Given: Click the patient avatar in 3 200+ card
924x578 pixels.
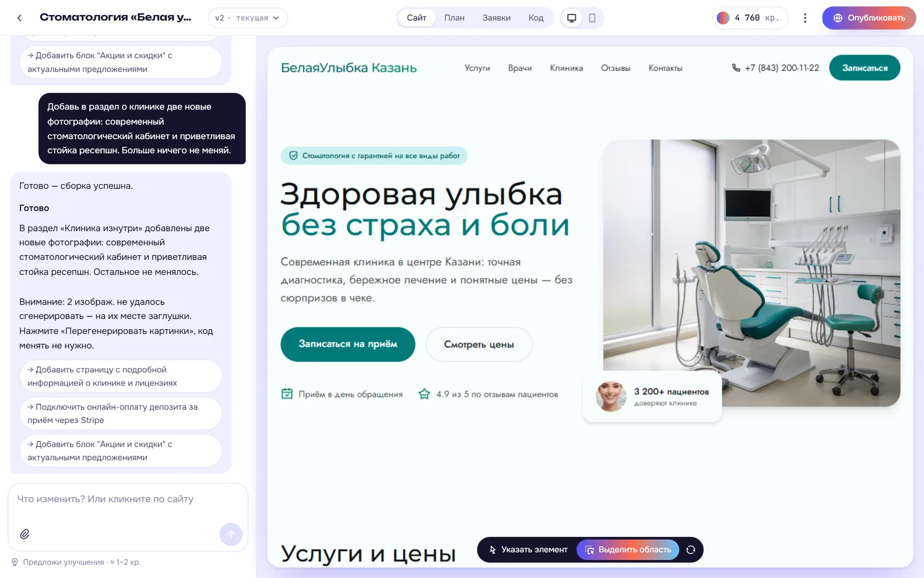Looking at the screenshot, I should 611,397.
